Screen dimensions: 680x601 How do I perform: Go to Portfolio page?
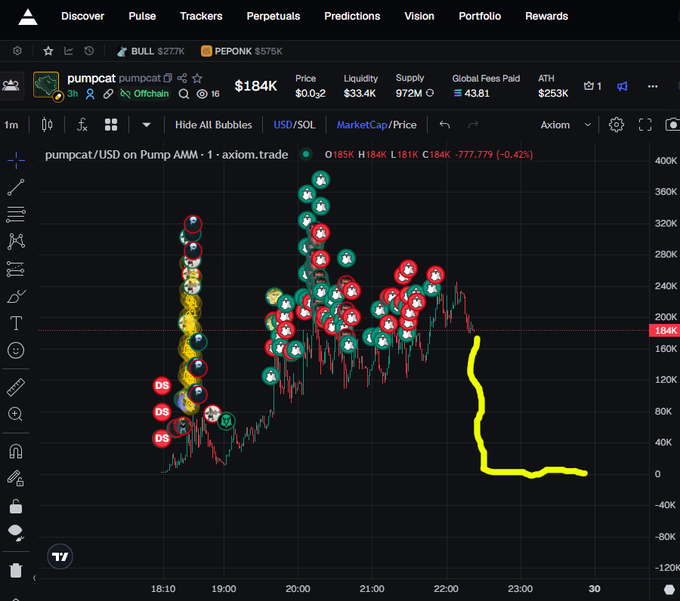480,16
